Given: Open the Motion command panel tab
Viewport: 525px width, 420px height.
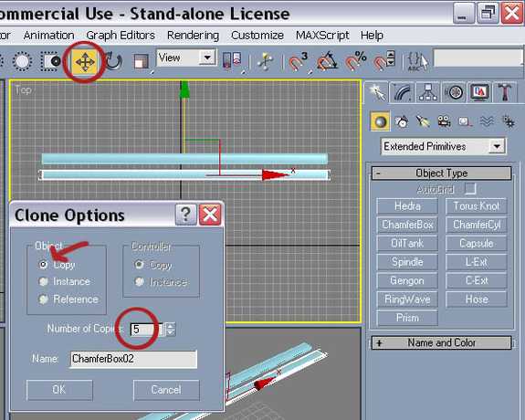Looking at the screenshot, I should coord(454,93).
